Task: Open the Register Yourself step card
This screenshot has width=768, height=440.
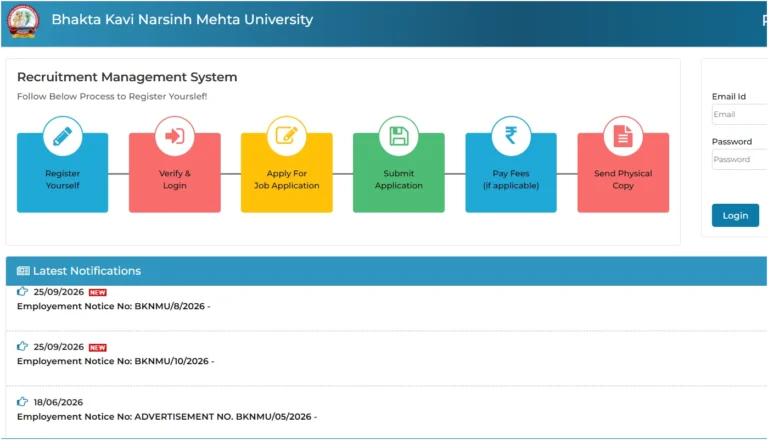Action: [62, 172]
